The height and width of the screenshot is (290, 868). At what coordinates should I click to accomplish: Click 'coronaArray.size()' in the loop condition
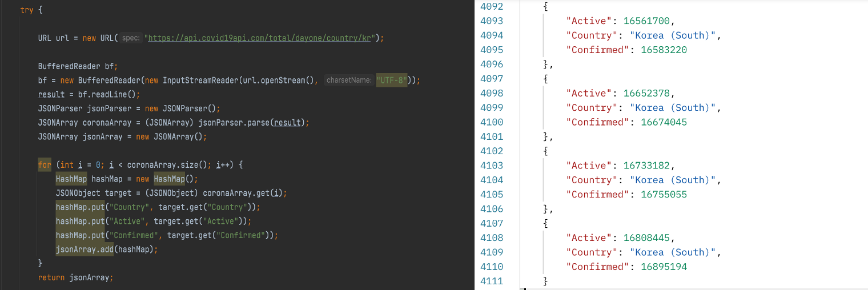pyautogui.click(x=167, y=165)
